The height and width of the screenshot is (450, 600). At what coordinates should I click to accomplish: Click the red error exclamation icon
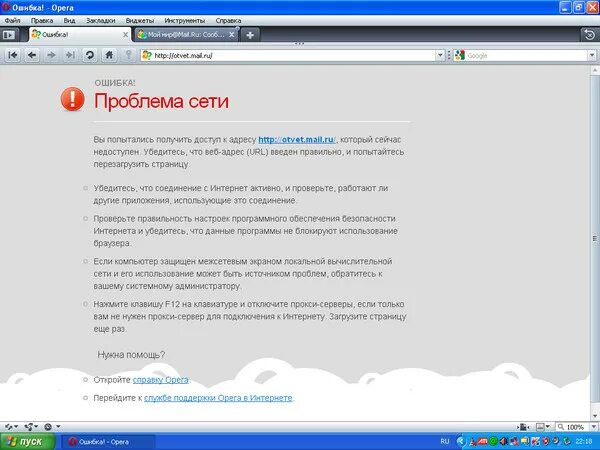(73, 99)
